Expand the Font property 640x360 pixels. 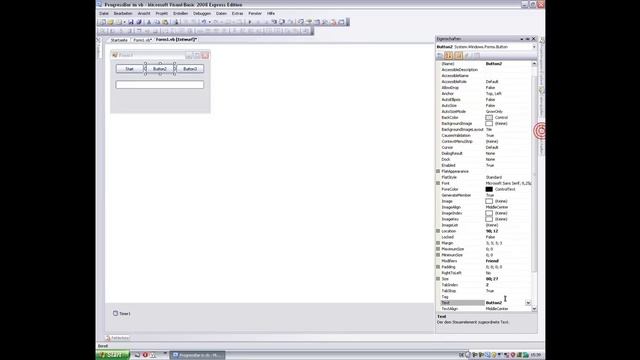438,183
